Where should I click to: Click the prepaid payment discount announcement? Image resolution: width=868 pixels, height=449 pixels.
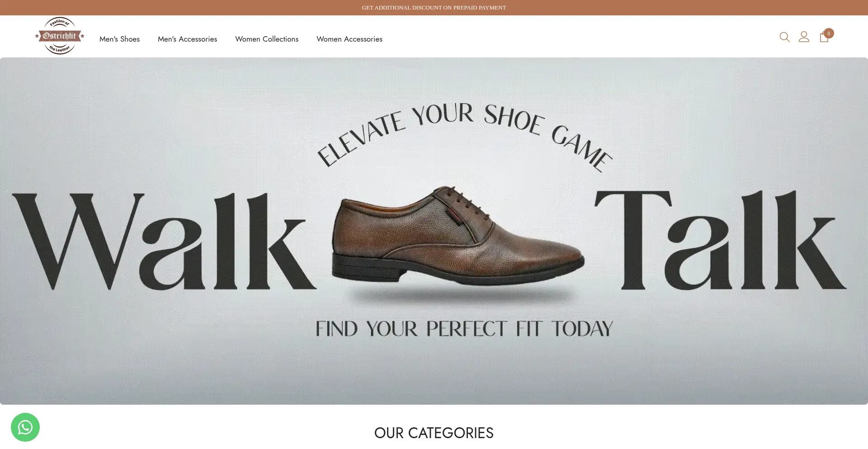[434, 8]
